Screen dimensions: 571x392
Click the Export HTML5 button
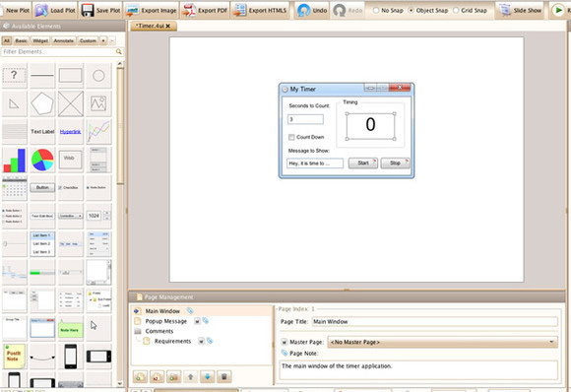tap(260, 10)
